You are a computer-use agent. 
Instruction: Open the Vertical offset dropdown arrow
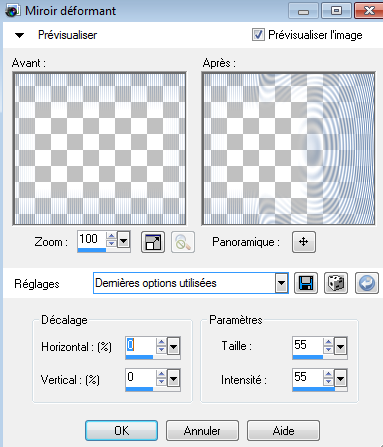173,379
